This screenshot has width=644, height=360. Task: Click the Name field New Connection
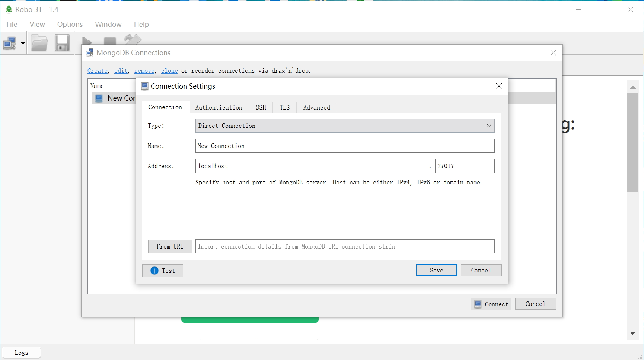tap(345, 146)
